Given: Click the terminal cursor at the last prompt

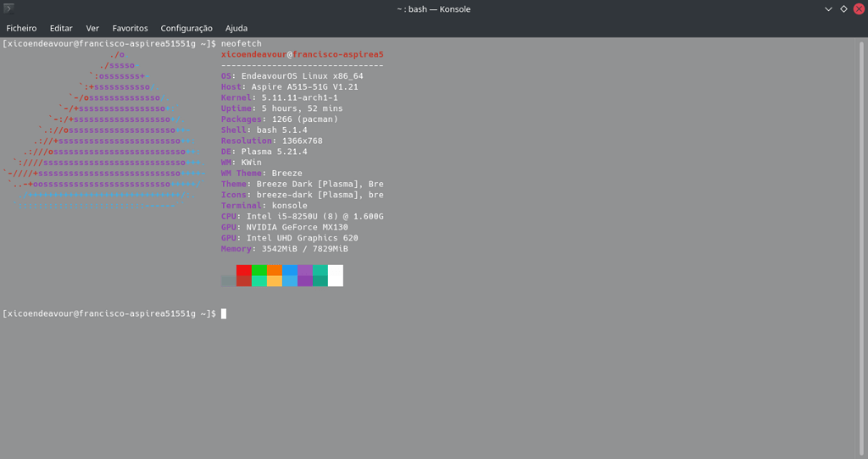Looking at the screenshot, I should click(x=224, y=314).
